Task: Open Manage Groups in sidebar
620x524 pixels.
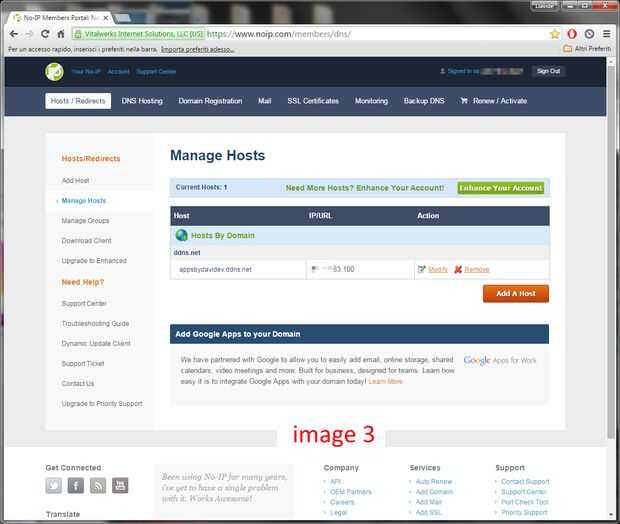Action: click(85, 221)
